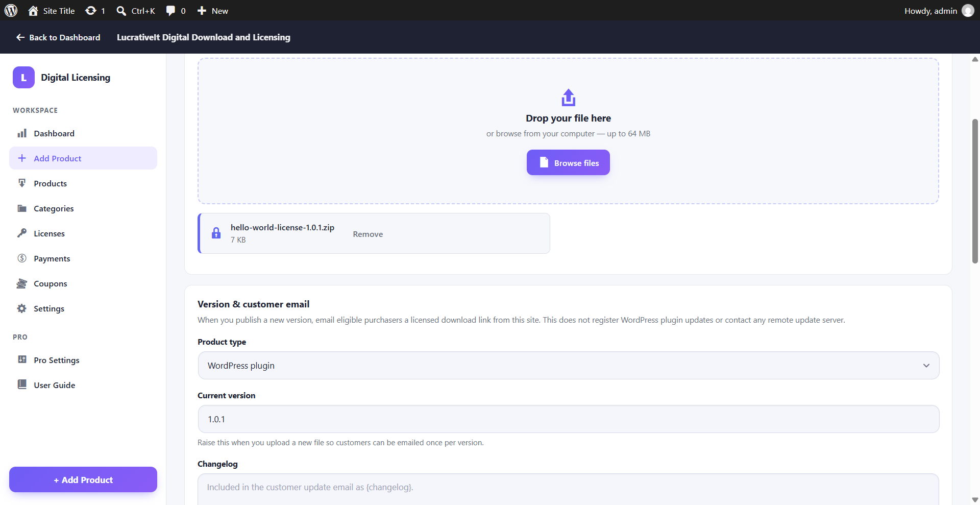Click the Products sidebar icon
980x505 pixels.
pyautogui.click(x=22, y=183)
